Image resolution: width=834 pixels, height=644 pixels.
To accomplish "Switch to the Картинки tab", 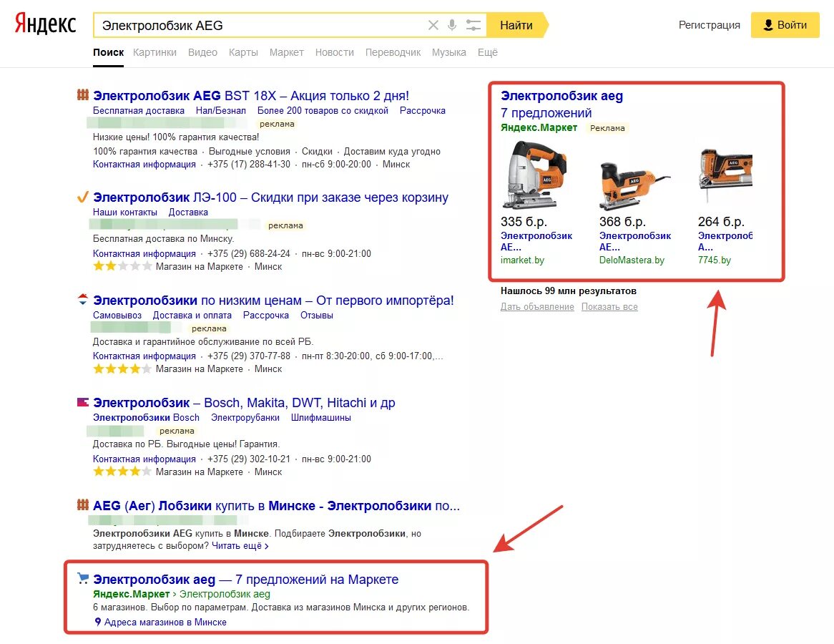I will coord(154,52).
